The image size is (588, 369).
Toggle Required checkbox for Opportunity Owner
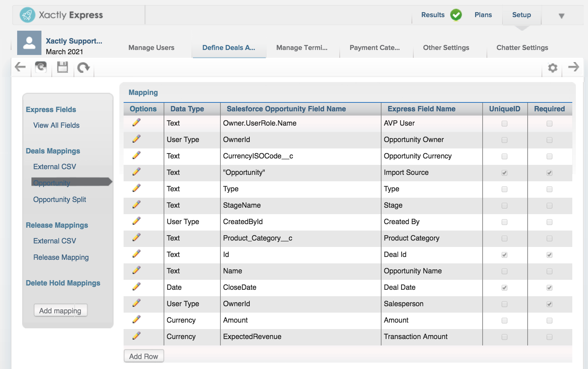(x=549, y=140)
